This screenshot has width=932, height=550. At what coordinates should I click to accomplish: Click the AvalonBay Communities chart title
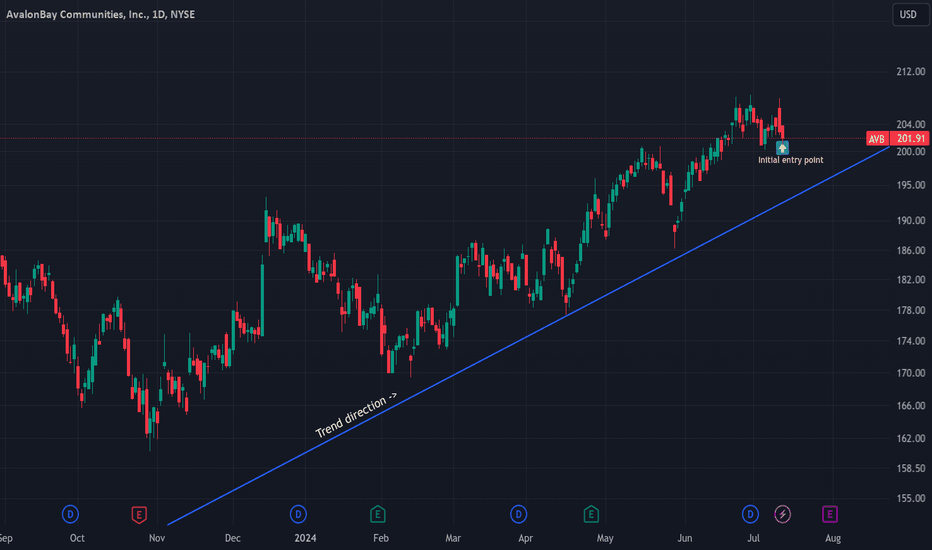click(x=100, y=14)
